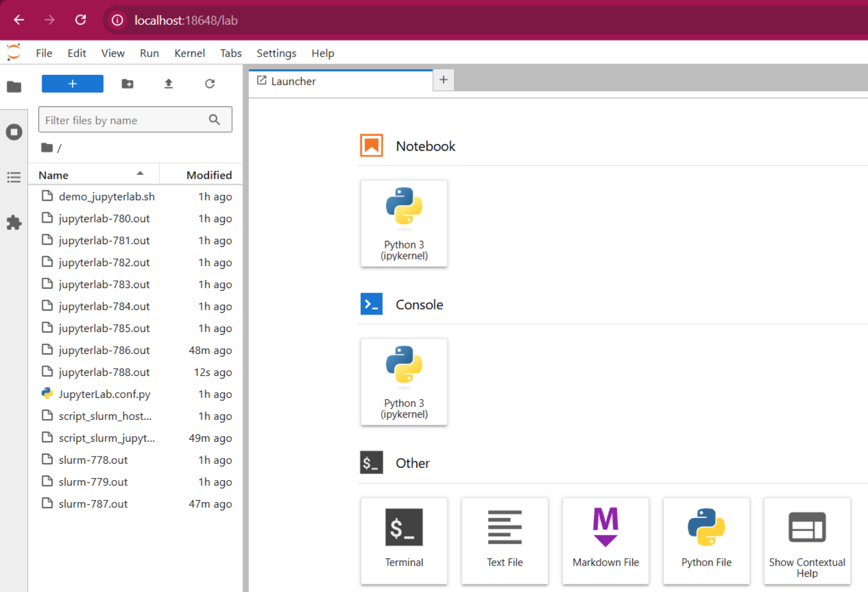Select the script_slurm_jupyt... file
This screenshot has height=592, width=868.
coord(135,438)
